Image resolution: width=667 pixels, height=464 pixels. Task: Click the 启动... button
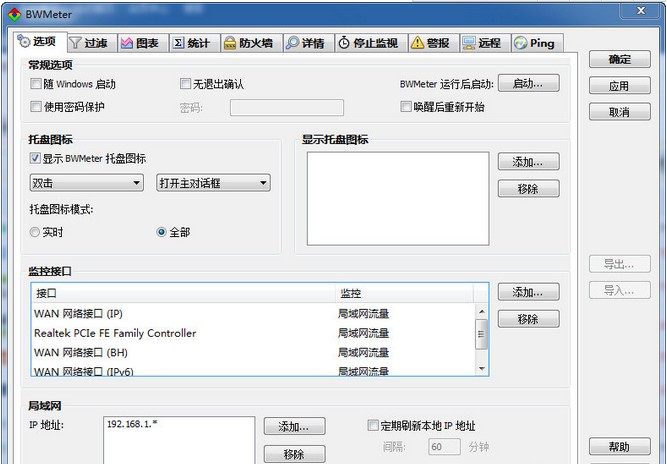(x=528, y=83)
